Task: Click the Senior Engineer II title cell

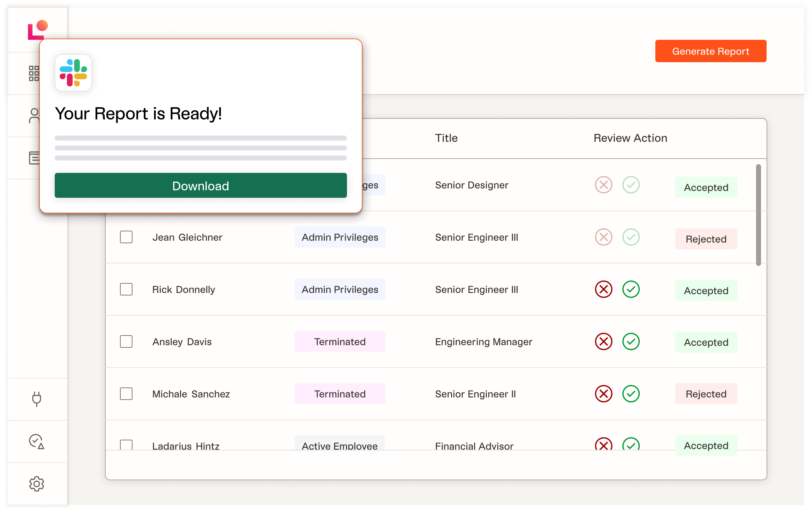Action: coord(475,394)
